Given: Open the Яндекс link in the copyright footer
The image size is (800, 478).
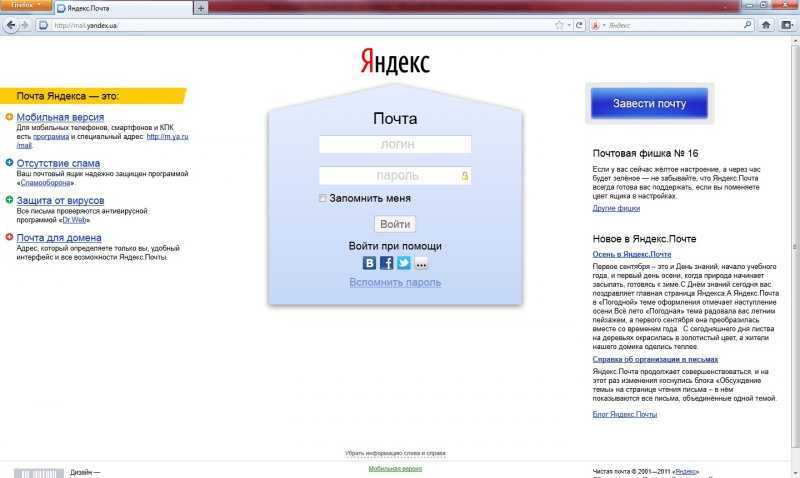Looking at the screenshot, I should tap(686, 471).
